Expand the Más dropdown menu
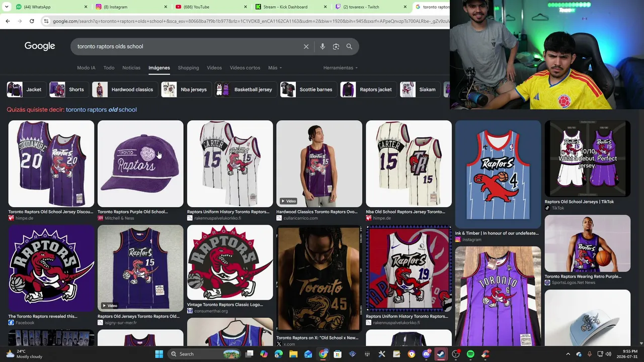Viewport: 644px width, 362px height. pyautogui.click(x=275, y=68)
